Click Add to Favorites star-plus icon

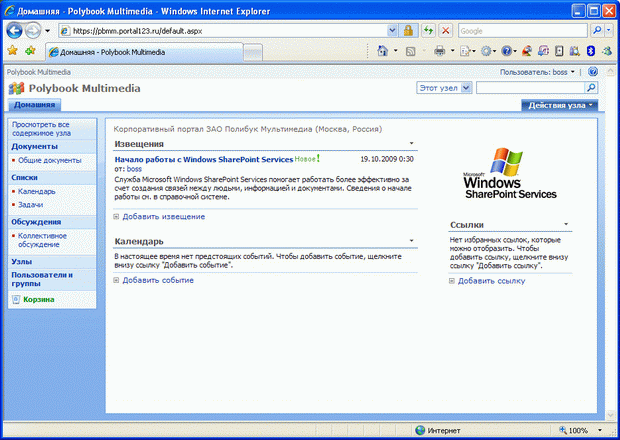tap(30, 51)
